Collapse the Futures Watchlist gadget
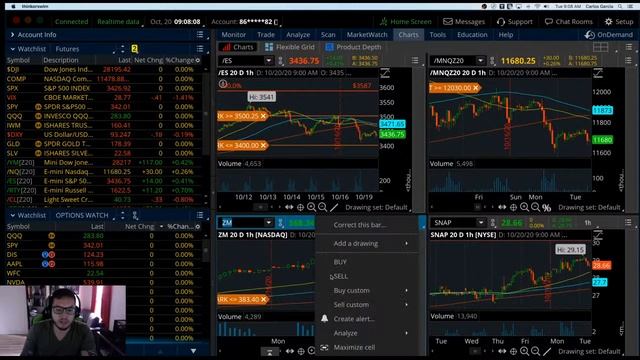640x360 pixels. (13, 49)
